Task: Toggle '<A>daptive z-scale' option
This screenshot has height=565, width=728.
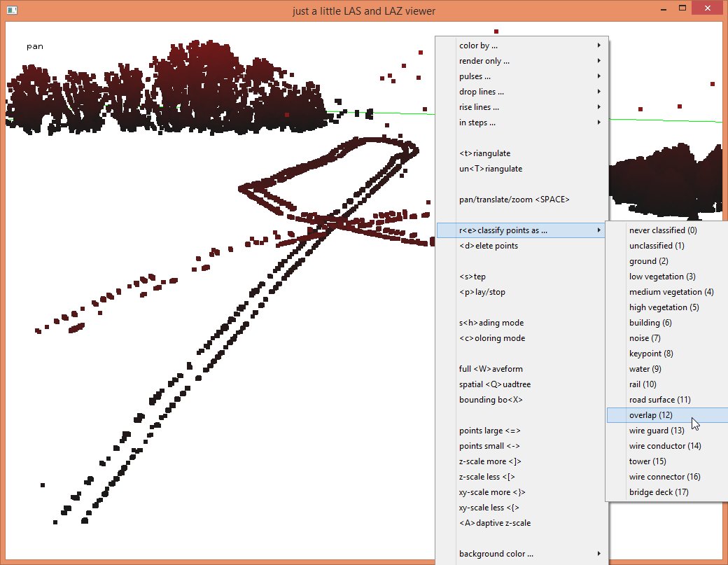Action: (x=495, y=523)
